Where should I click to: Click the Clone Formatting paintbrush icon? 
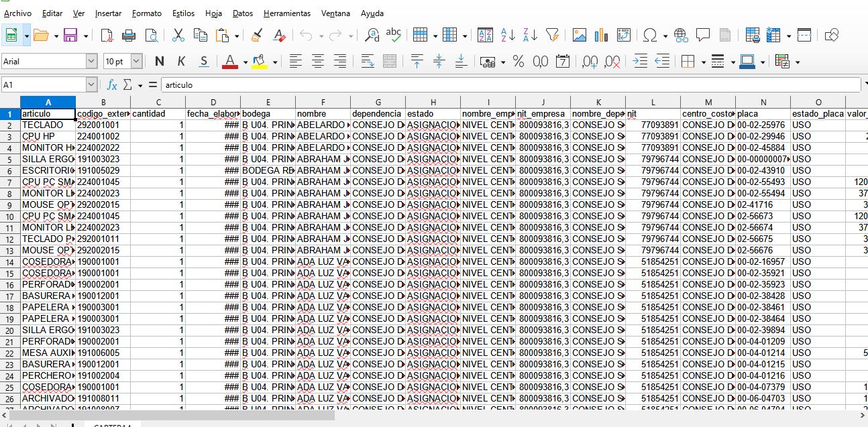[x=256, y=36]
